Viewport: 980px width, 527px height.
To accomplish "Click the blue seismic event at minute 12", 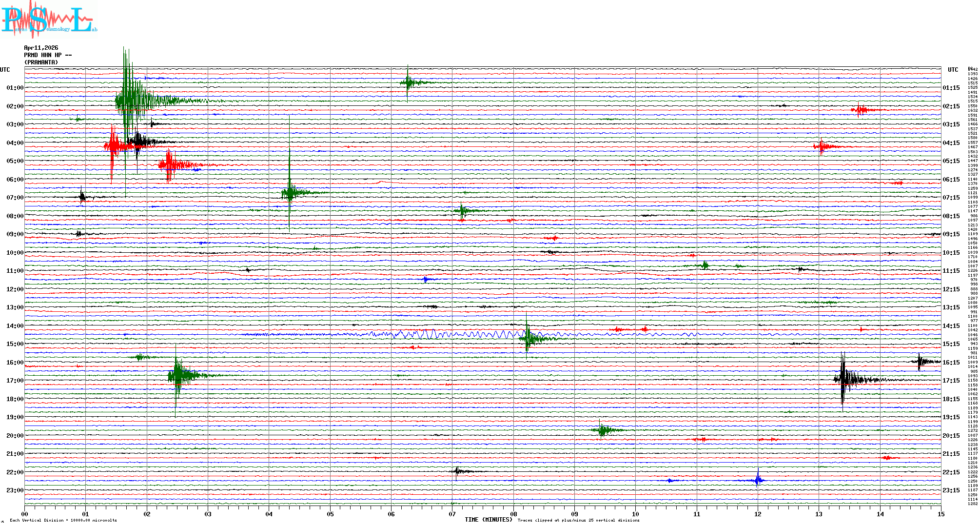I will (x=757, y=480).
